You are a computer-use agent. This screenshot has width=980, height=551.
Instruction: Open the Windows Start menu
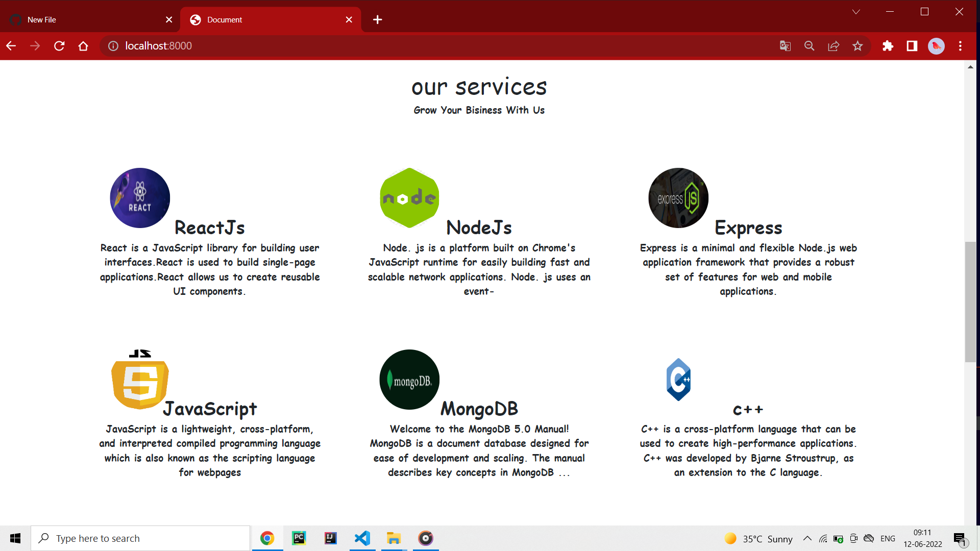point(15,538)
